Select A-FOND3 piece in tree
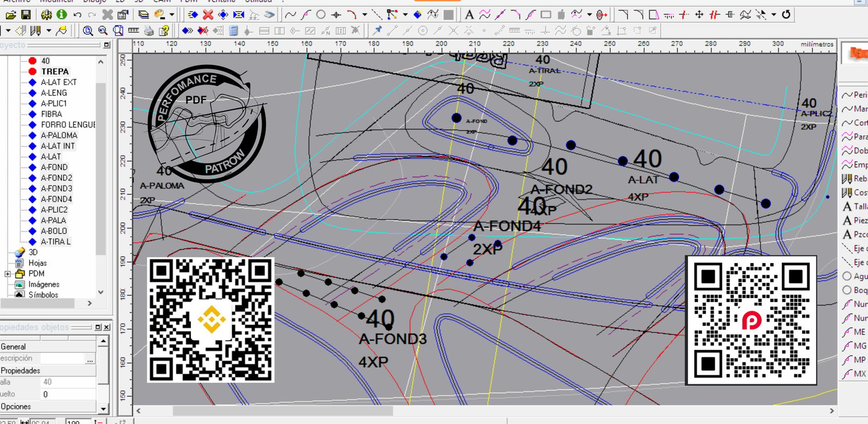This screenshot has width=868, height=424. [56, 189]
